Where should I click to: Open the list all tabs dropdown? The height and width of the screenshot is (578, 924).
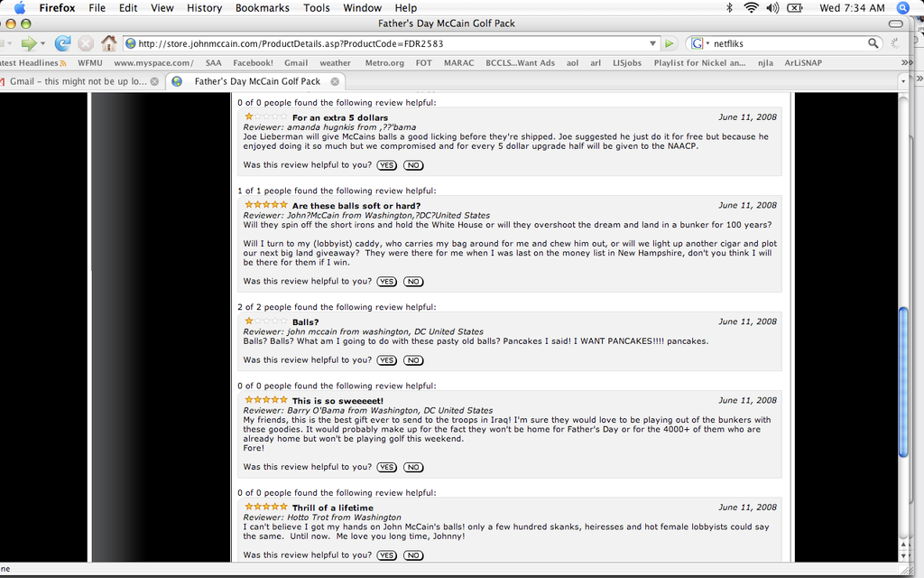coord(902,81)
